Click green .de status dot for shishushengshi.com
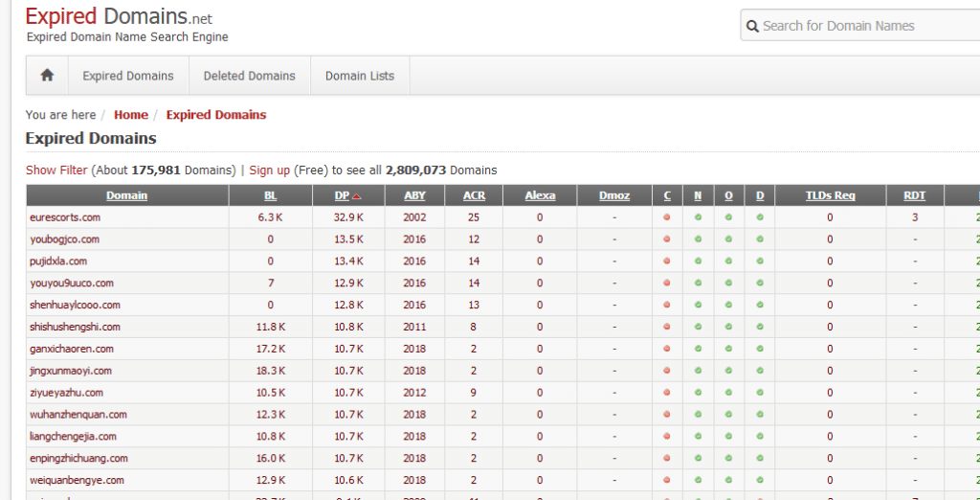The image size is (980, 500). pos(760,327)
